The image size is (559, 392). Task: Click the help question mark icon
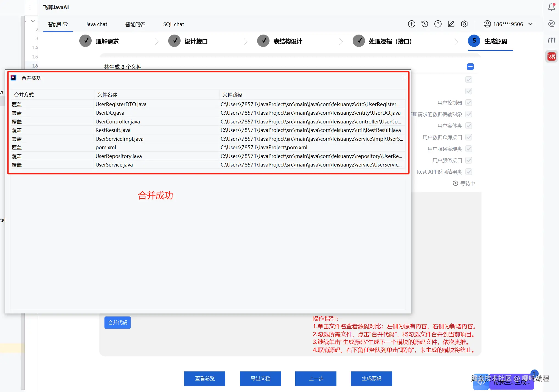tap(438, 24)
